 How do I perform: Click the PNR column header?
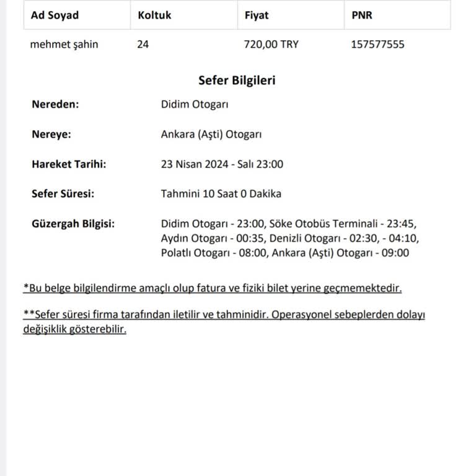(x=361, y=15)
